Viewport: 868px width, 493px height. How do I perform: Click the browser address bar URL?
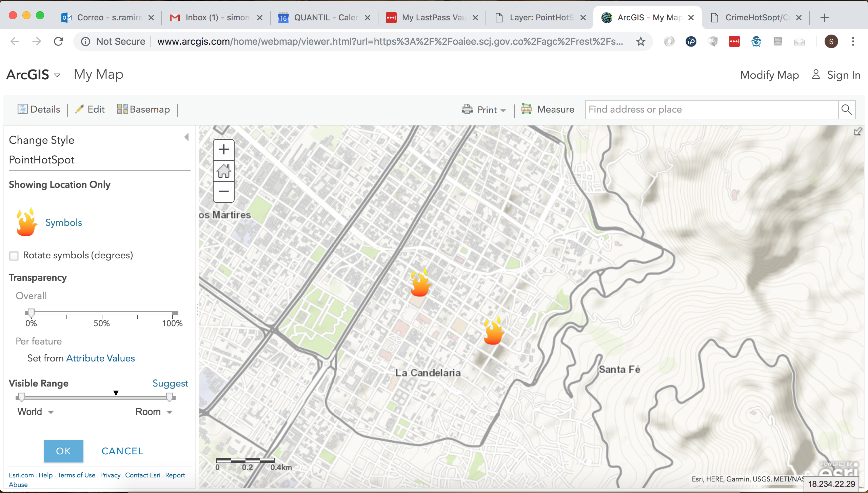(x=390, y=41)
